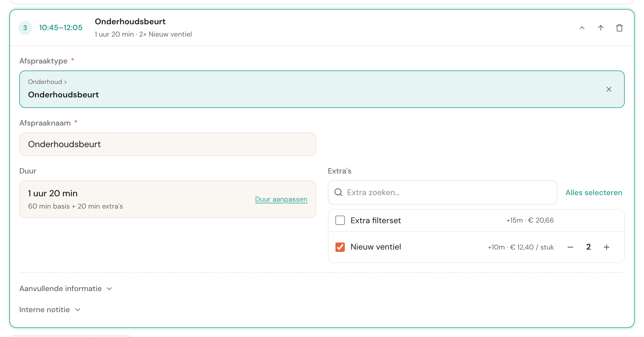This screenshot has width=644, height=337.
Task: Uncheck the Nieuw ventiel checkbox
Action: click(x=340, y=247)
